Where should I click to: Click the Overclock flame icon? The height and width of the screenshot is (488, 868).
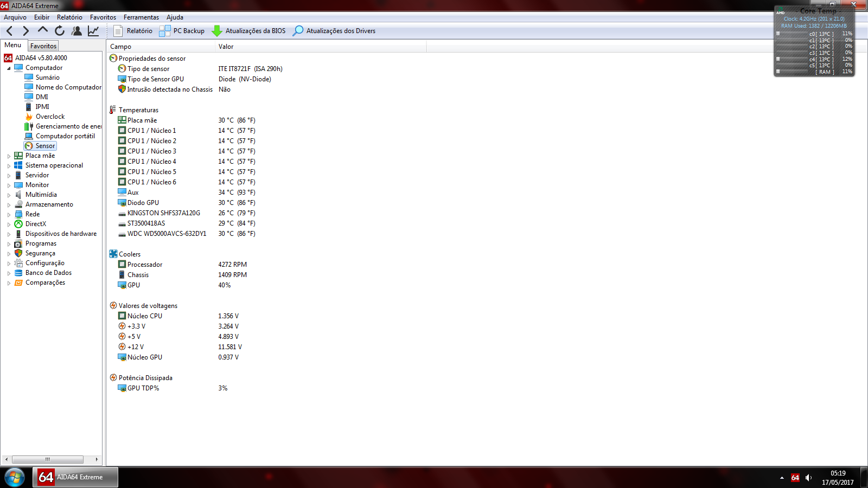pyautogui.click(x=29, y=117)
